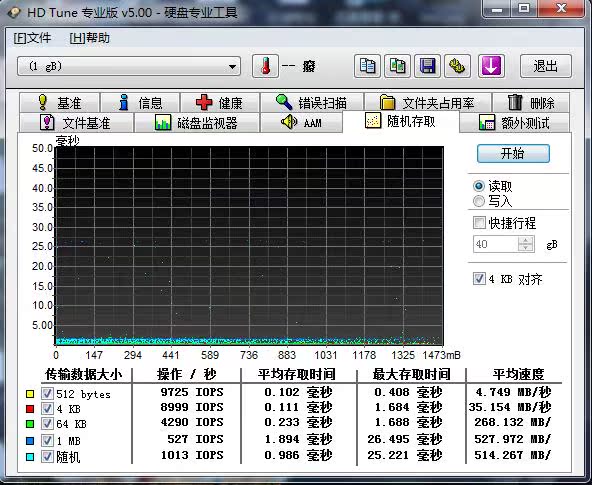Close the HD Tune window
Image resolution: width=592 pixels, height=485 pixels.
(x=561, y=8)
